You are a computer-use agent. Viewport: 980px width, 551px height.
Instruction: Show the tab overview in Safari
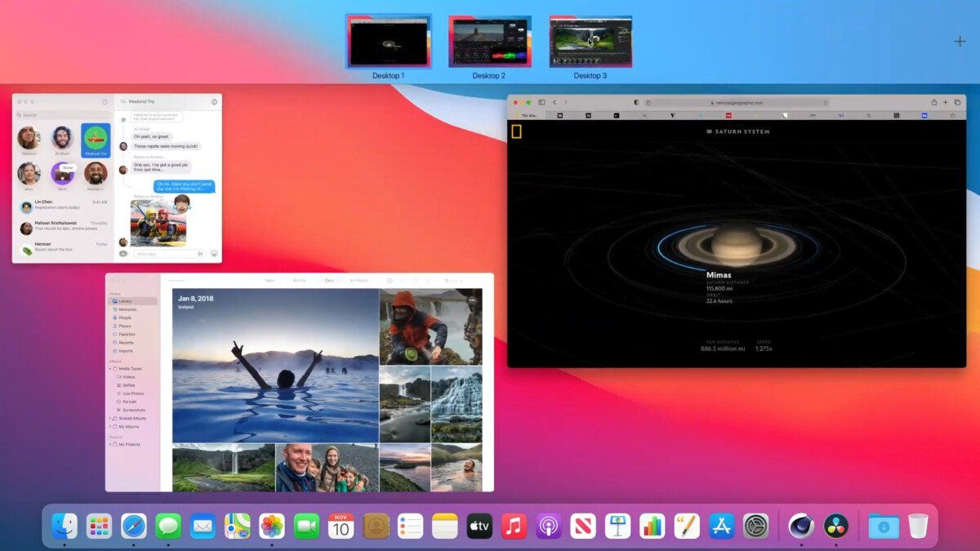[957, 103]
